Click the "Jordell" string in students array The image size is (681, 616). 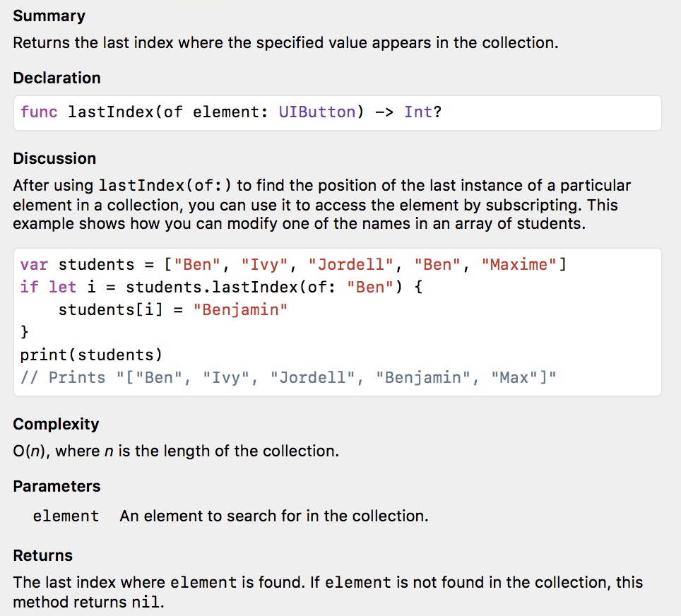[x=351, y=265]
